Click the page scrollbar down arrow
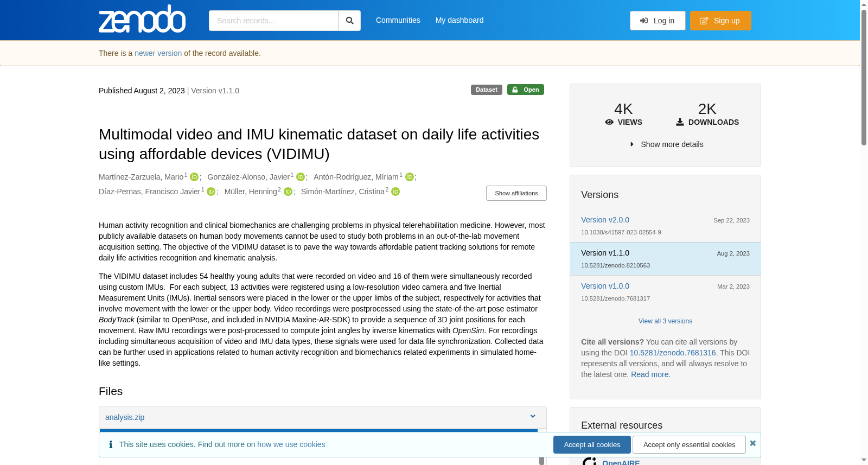Viewport: 868px width, 465px height. click(864, 460)
